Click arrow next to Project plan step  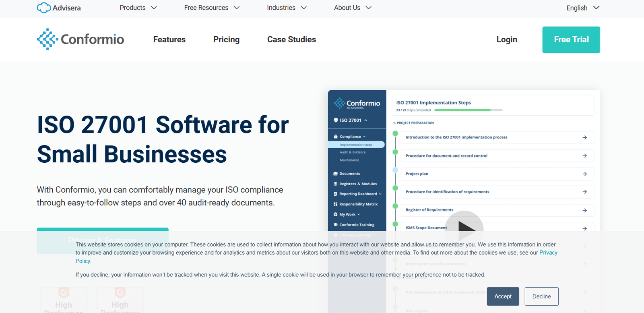click(584, 174)
